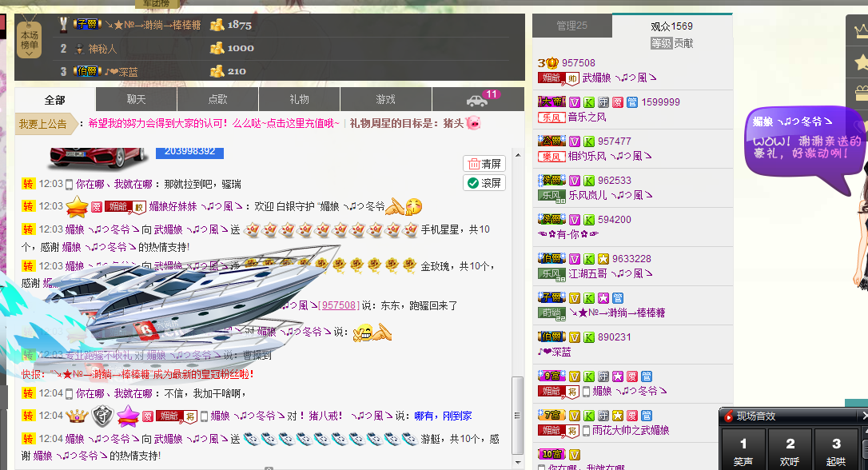Click the K badge beside 957477

(x=589, y=141)
